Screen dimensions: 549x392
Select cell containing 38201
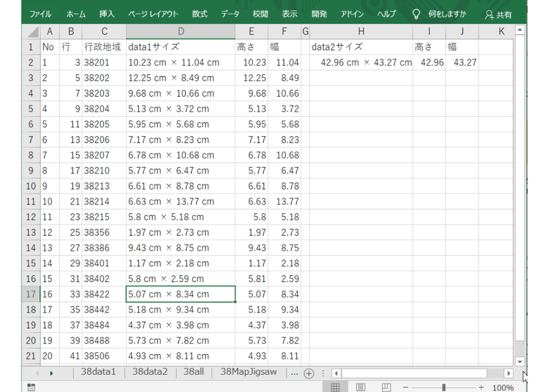(104, 62)
